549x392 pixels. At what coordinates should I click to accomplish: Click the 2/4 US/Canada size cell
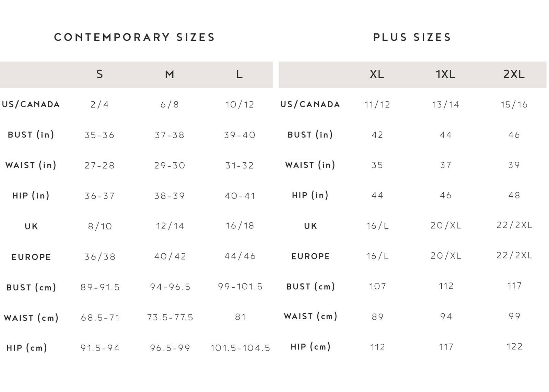(100, 105)
